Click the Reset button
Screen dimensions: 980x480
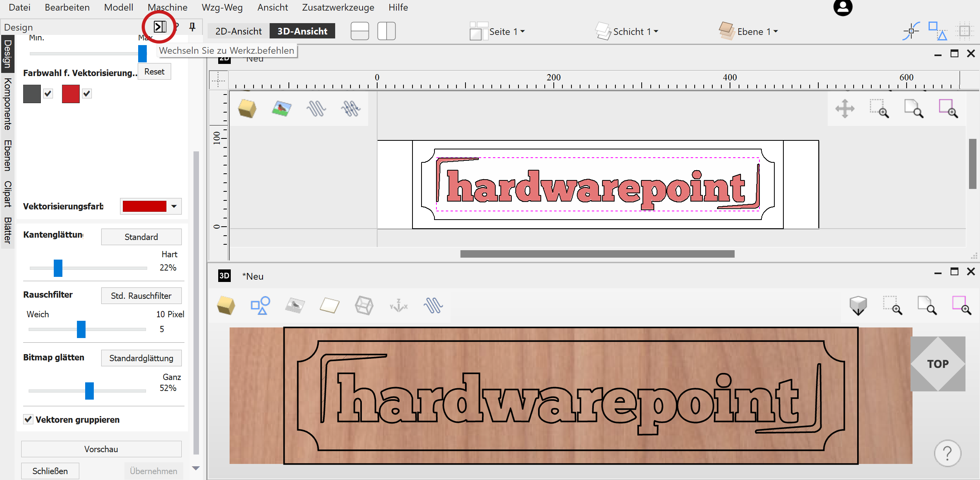point(154,72)
